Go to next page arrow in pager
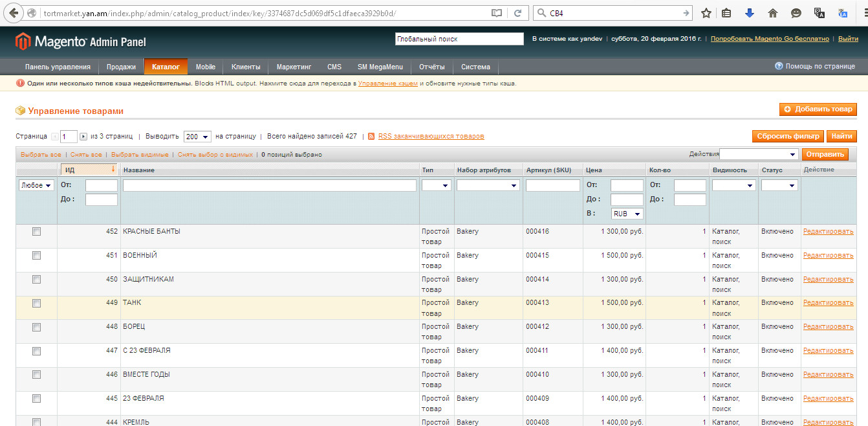 [83, 137]
